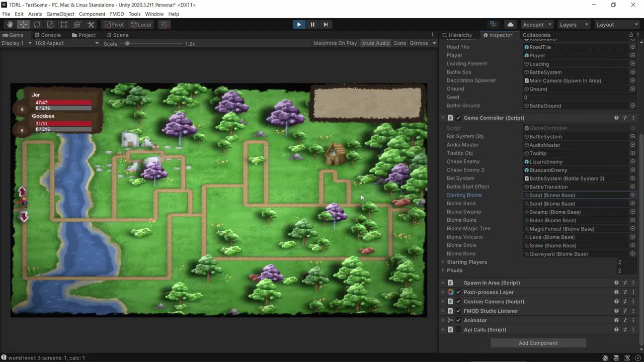644x362 pixels.
Task: Select the Rect transform tool
Action: tap(63, 24)
